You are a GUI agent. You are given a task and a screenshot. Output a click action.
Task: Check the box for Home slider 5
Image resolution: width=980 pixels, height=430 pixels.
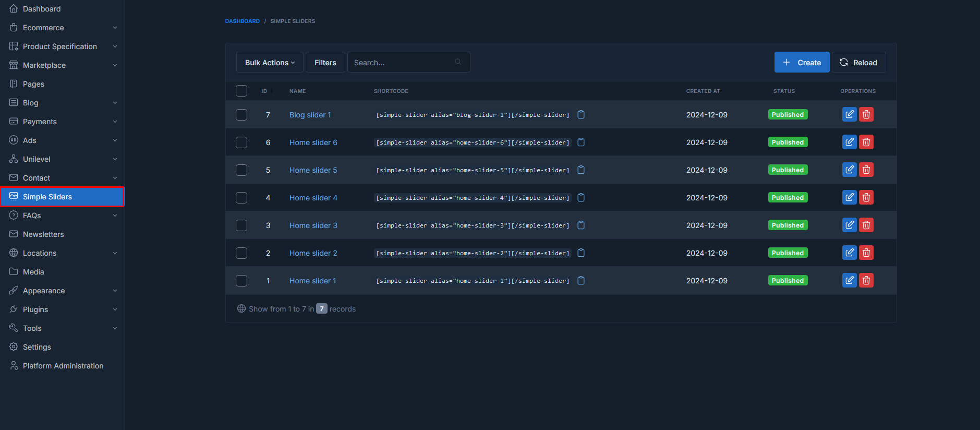[241, 170]
